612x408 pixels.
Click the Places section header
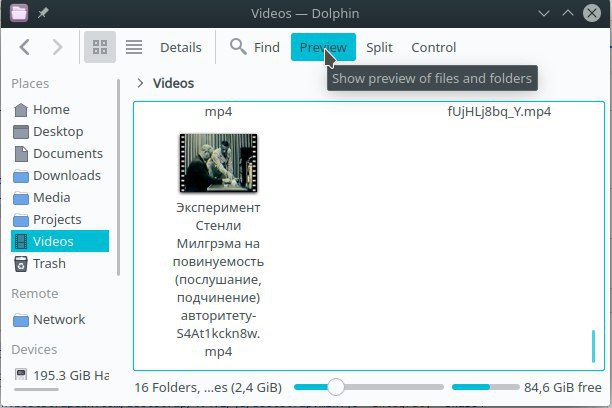[30, 83]
